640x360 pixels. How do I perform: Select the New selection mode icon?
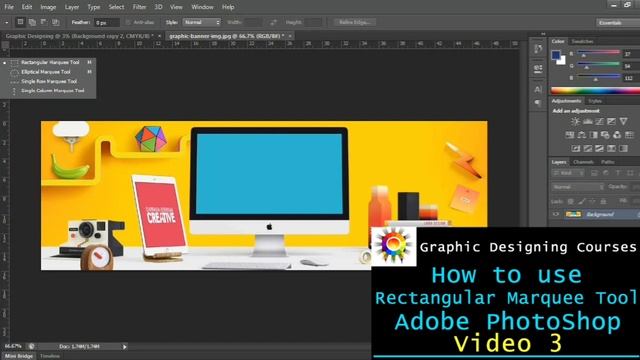pos(20,22)
